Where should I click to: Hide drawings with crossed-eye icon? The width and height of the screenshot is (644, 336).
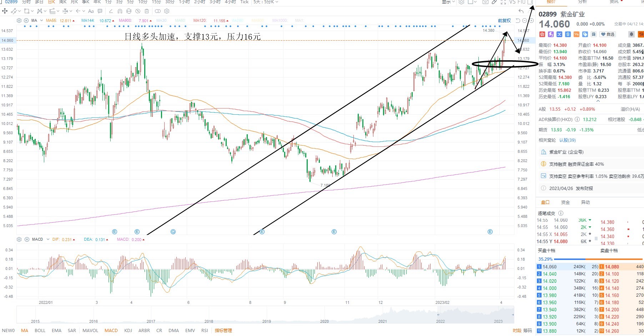138,11
